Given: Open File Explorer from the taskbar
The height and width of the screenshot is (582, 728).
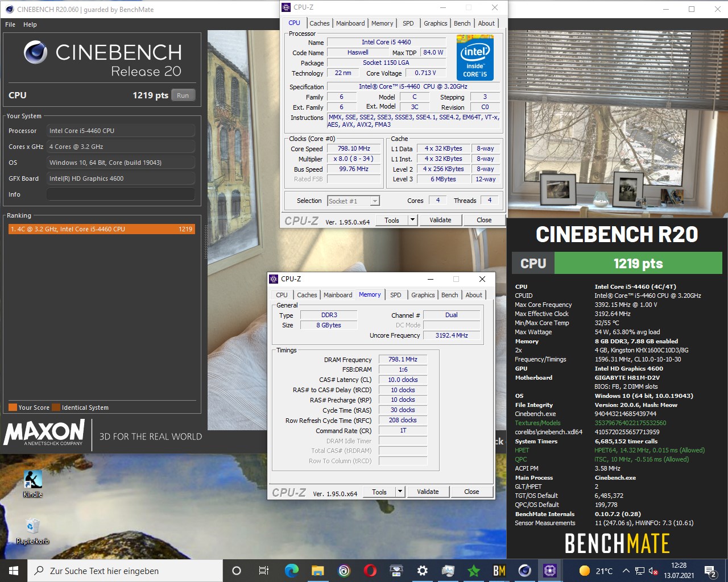Looking at the screenshot, I should (x=317, y=571).
